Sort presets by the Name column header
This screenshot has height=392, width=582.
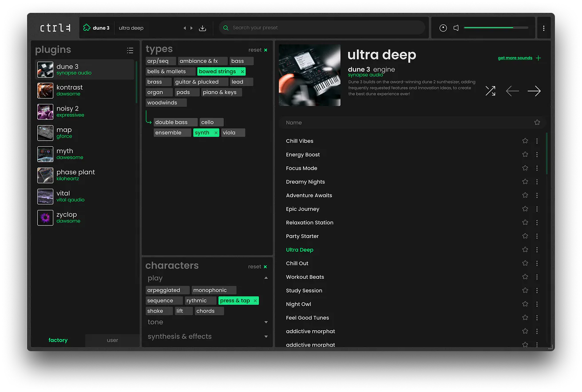tap(294, 123)
